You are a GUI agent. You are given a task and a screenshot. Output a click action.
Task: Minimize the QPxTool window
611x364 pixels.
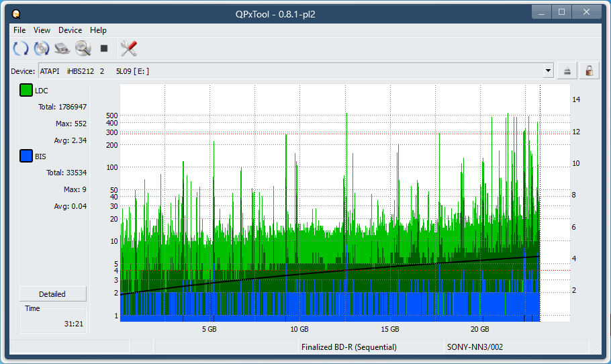[x=541, y=13]
